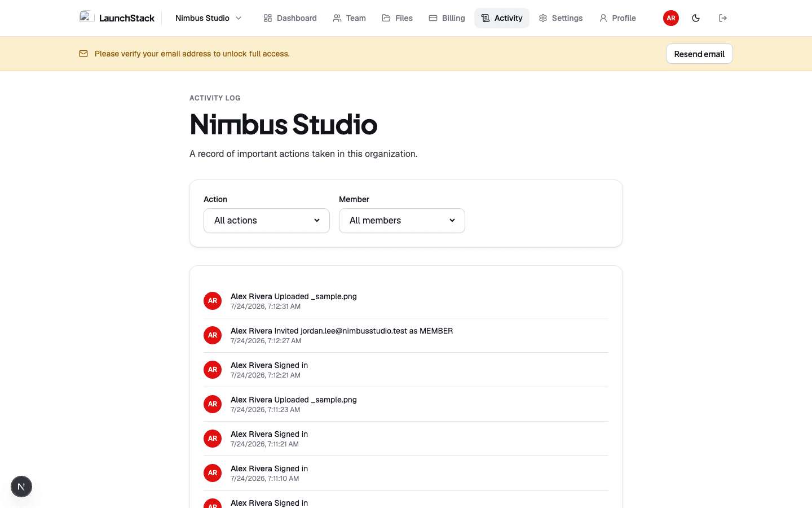
Task: Switch to the Files tab
Action: click(x=397, y=18)
